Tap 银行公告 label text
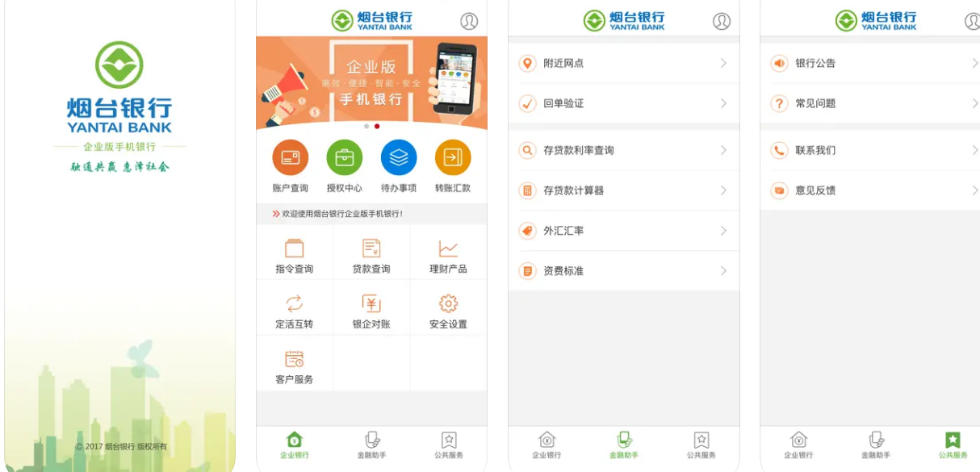This screenshot has width=980, height=472. click(815, 63)
